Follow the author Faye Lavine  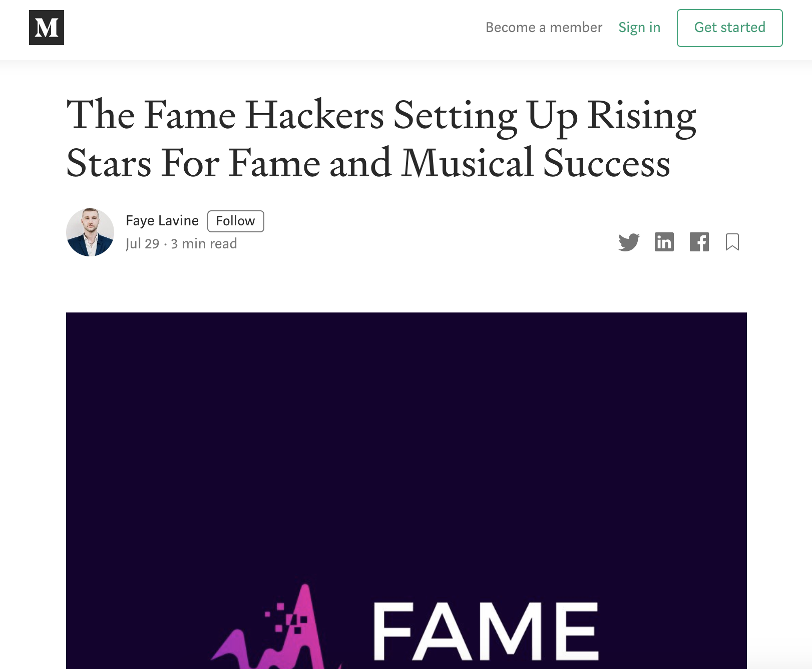pos(236,221)
